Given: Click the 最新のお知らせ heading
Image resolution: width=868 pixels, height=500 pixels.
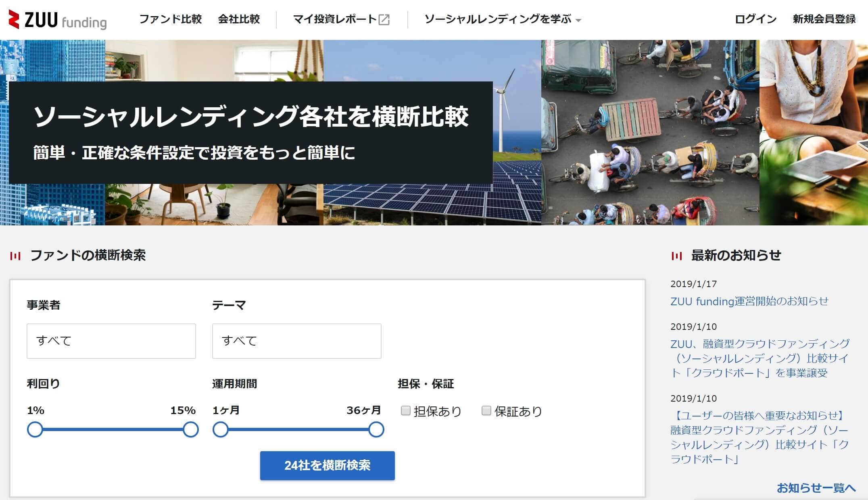Looking at the screenshot, I should point(736,255).
